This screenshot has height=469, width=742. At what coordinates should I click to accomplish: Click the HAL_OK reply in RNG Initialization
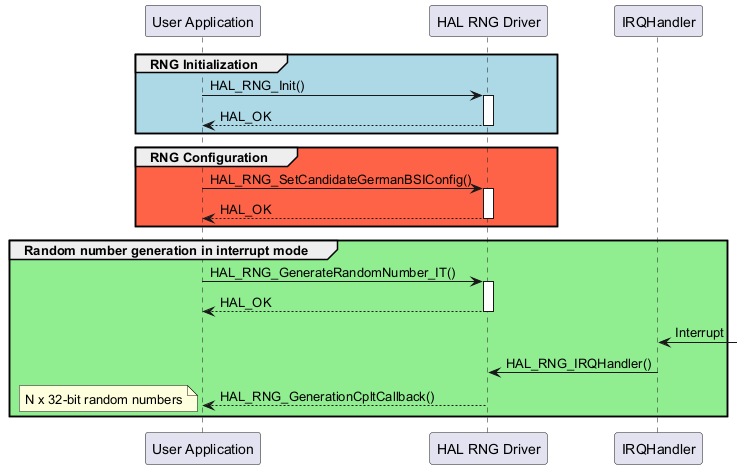tap(246, 116)
